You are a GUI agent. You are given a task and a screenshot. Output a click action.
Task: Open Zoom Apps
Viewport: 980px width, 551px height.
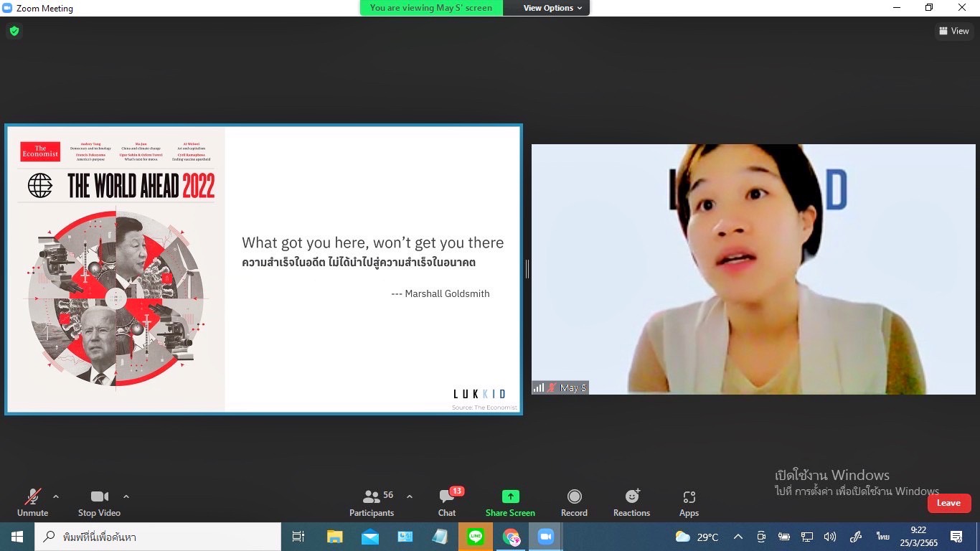[689, 502]
